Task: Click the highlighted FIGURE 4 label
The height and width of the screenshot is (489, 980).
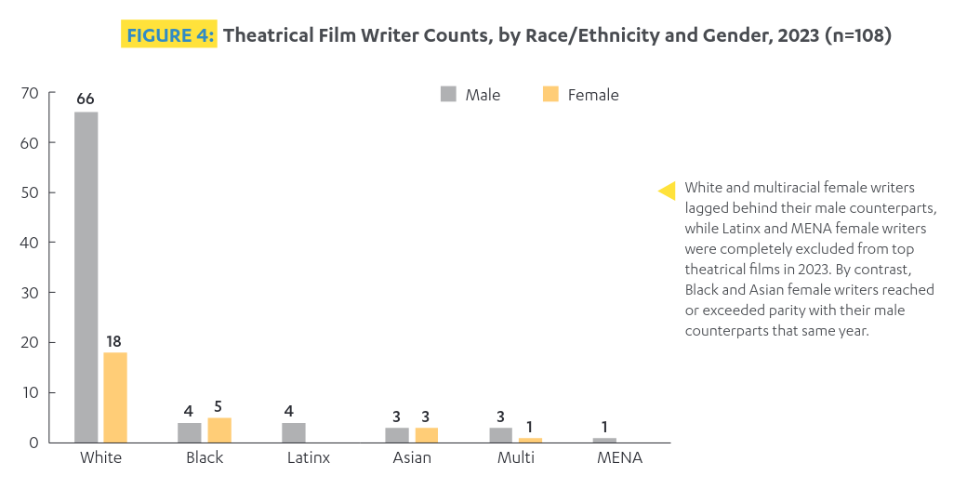Action: [169, 35]
